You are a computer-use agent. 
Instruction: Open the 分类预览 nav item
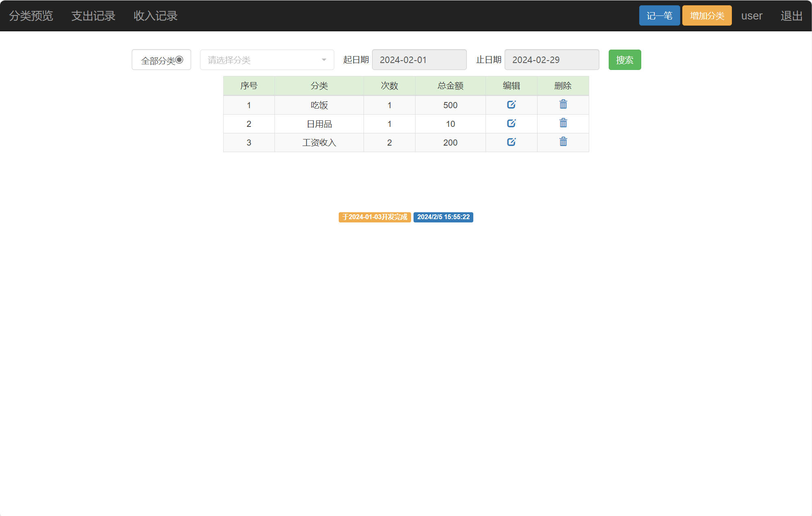tap(31, 16)
